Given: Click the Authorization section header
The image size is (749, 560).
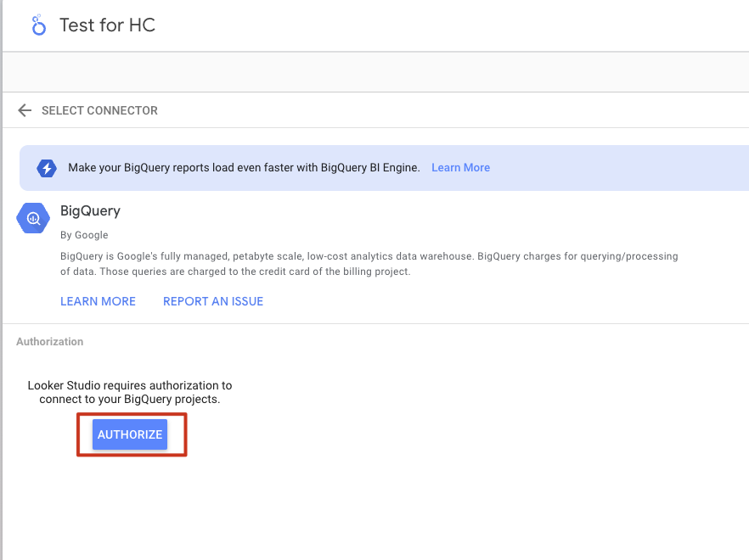Looking at the screenshot, I should click(49, 342).
